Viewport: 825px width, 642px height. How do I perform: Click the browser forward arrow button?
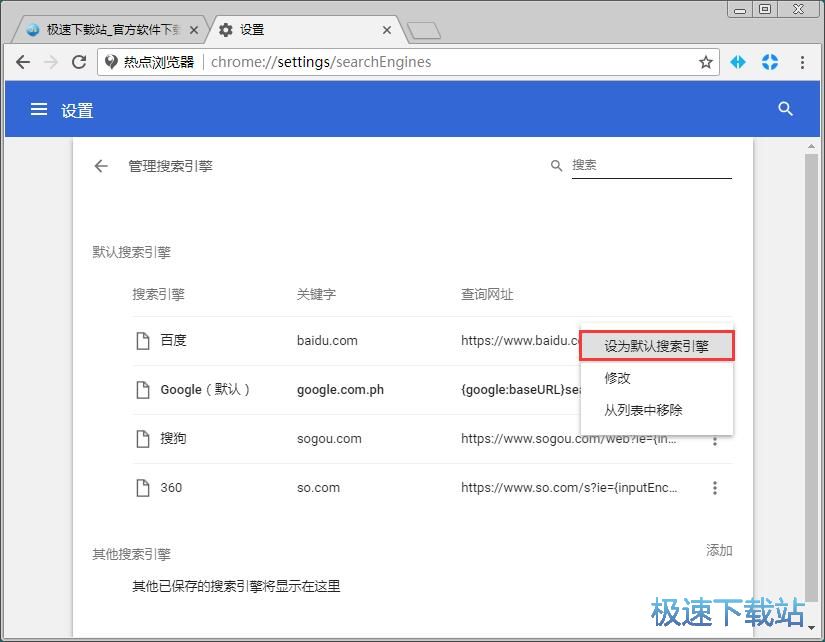pyautogui.click(x=51, y=62)
